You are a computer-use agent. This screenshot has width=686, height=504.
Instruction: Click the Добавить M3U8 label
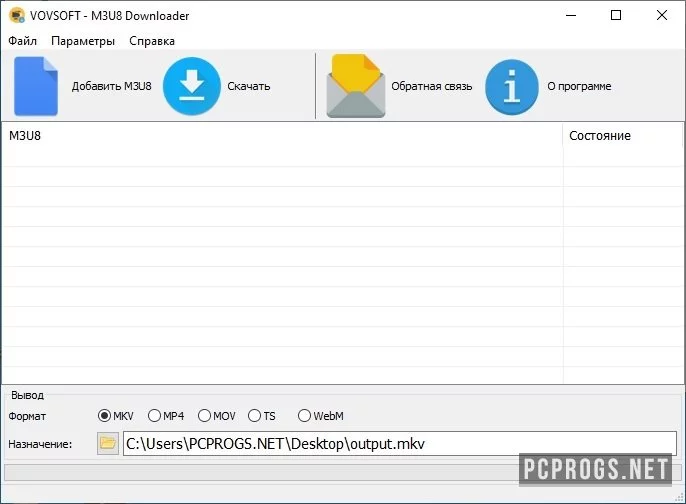112,86
